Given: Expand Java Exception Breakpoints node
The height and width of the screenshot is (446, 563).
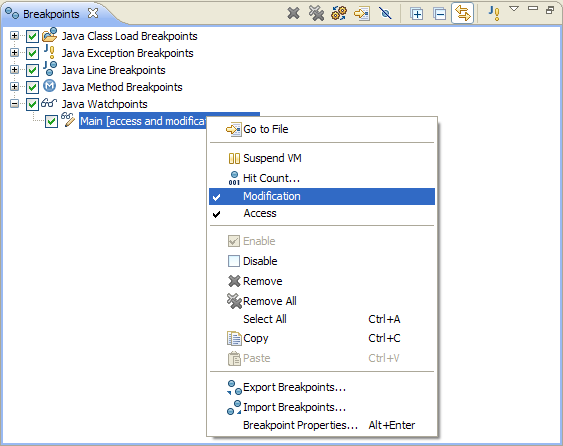Looking at the screenshot, I should pos(14,52).
